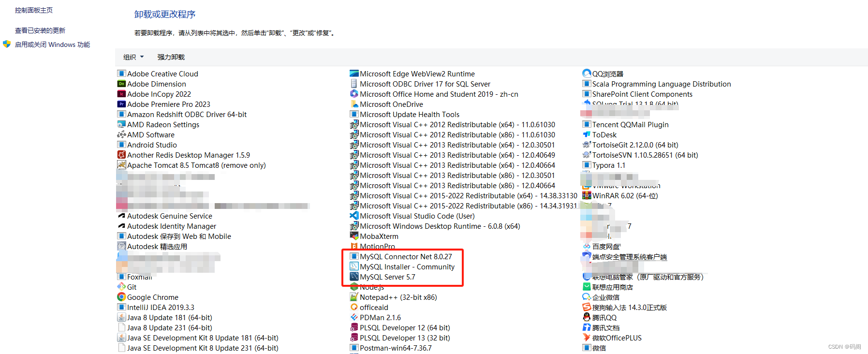The width and height of the screenshot is (868, 354).
Task: Select Visual C++ 2015-2022 Redistributable (x86) entry
Action: point(463,206)
